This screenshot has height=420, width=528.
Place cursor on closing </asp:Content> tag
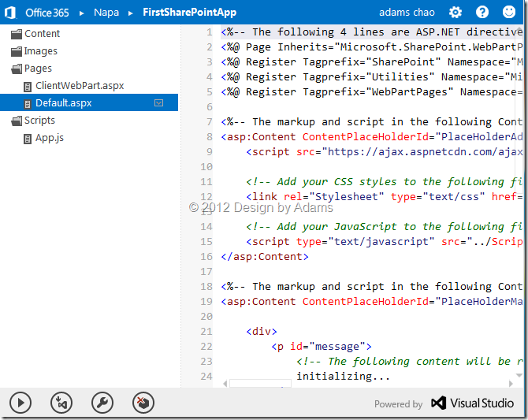pyautogui.click(x=264, y=257)
